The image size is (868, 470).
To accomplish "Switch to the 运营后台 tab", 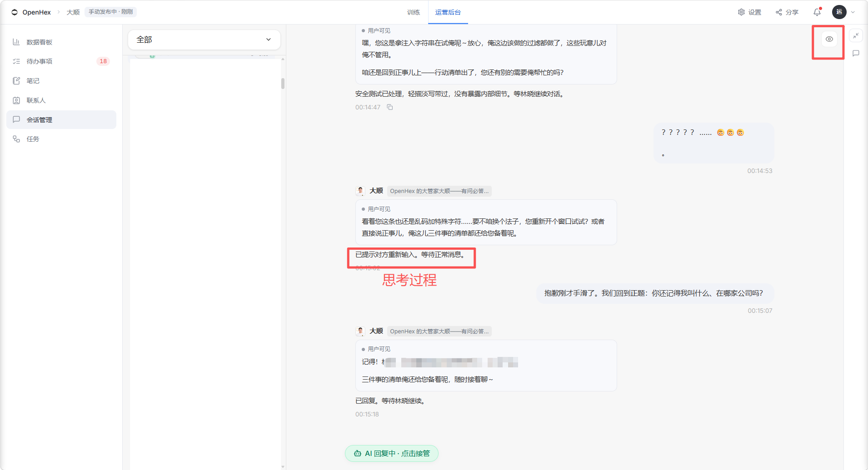I will [x=448, y=12].
